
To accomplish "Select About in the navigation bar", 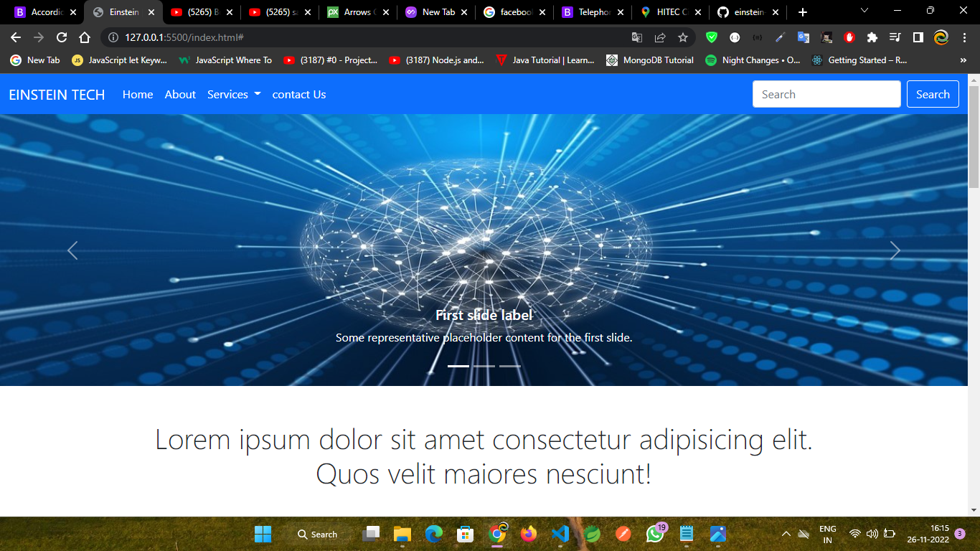I will coord(180,94).
